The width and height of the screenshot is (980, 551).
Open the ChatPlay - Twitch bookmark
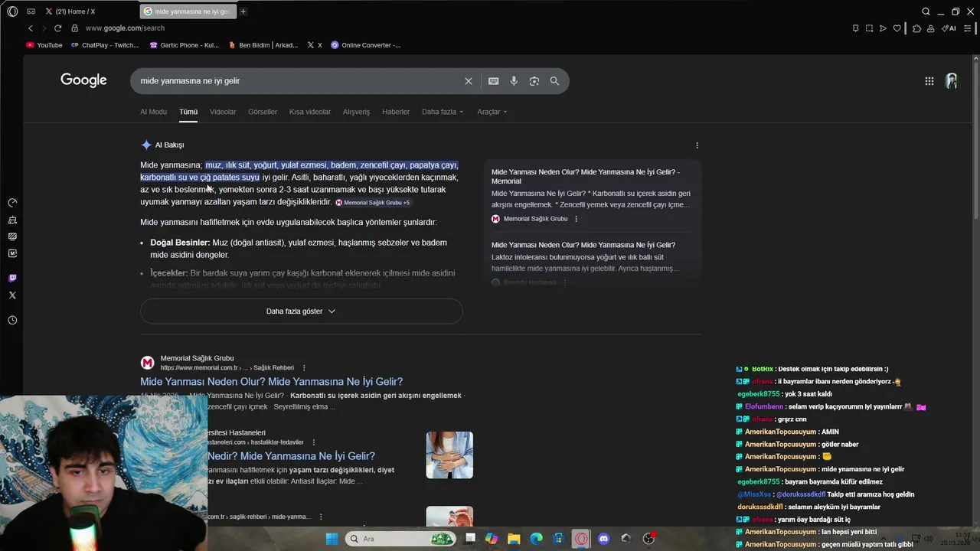(x=105, y=45)
